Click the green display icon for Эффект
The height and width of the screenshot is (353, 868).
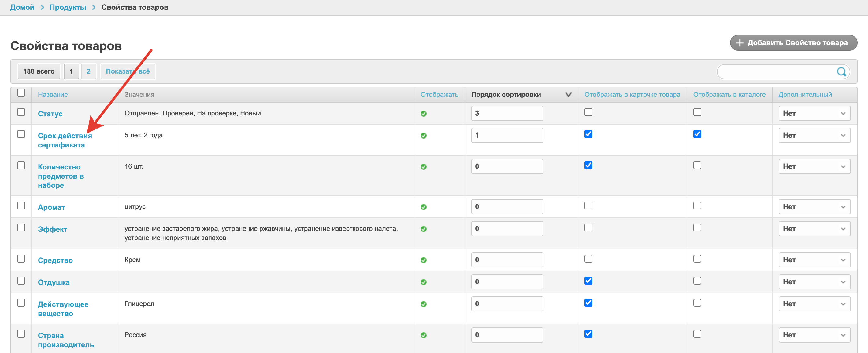pos(423,229)
